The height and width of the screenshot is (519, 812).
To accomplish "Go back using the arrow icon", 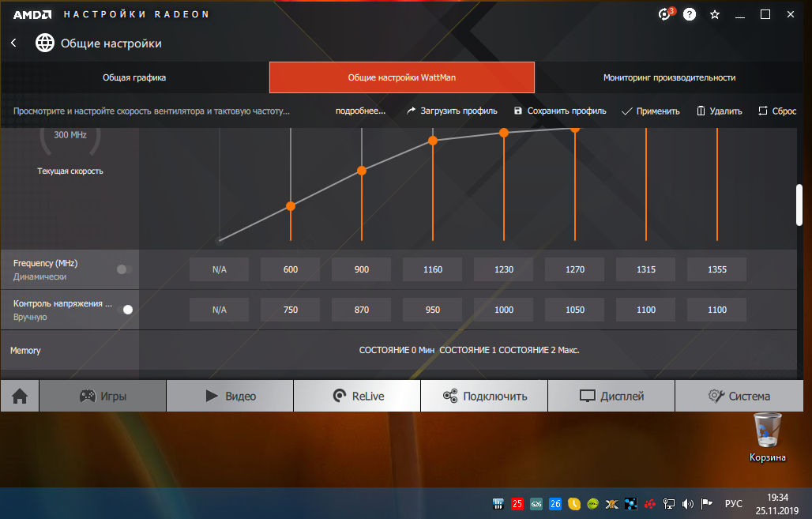I will click(x=14, y=43).
